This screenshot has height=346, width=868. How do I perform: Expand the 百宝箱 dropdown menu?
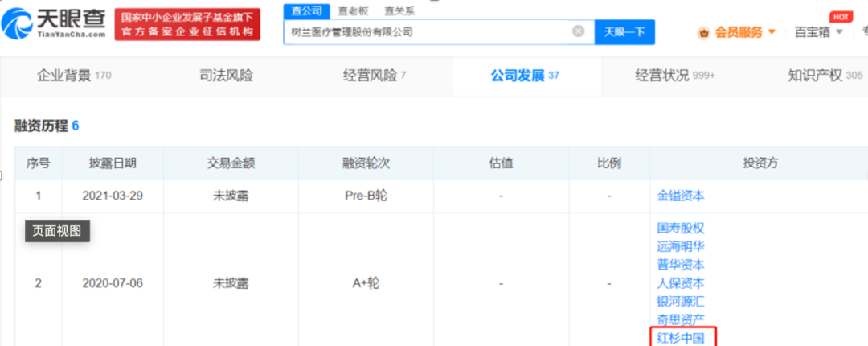click(819, 32)
